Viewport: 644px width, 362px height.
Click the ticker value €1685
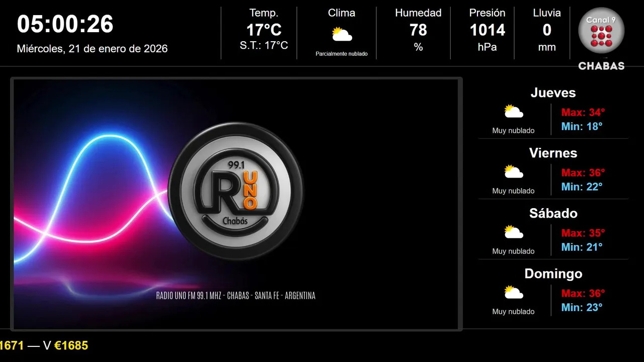71,345
